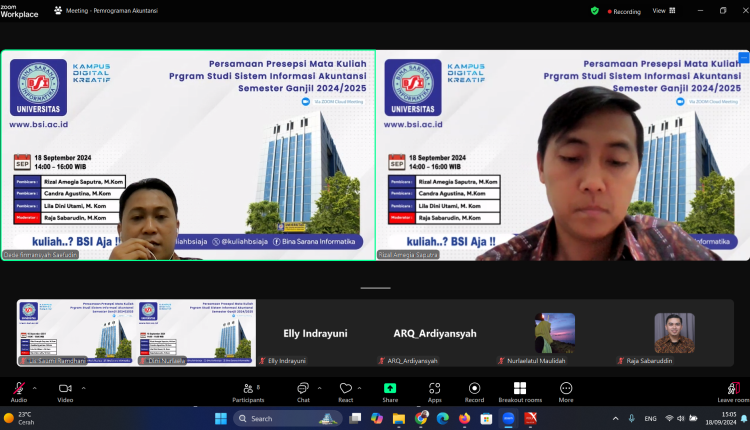Click the green encryption shield icon
This screenshot has height=430, width=750.
595,11
